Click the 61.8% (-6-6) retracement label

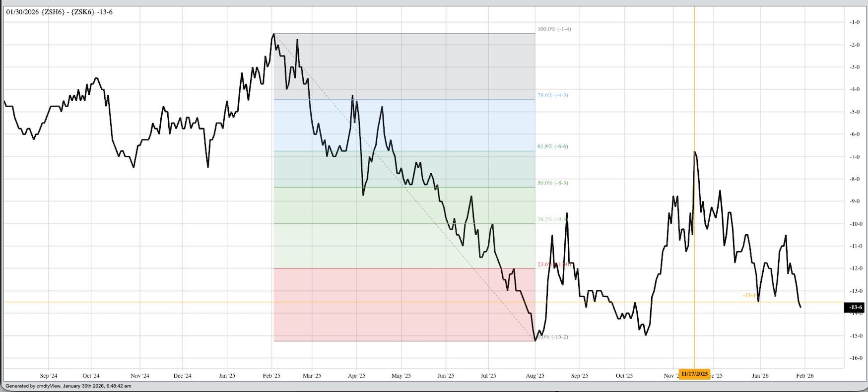pos(552,147)
